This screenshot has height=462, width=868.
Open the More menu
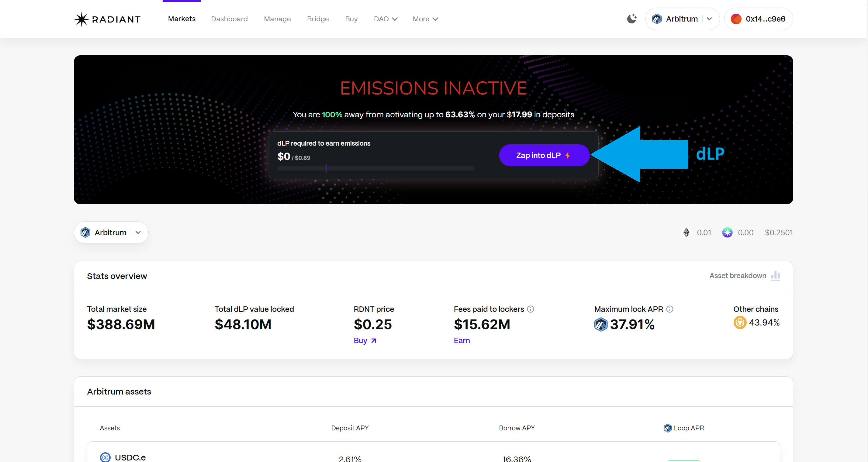click(425, 19)
